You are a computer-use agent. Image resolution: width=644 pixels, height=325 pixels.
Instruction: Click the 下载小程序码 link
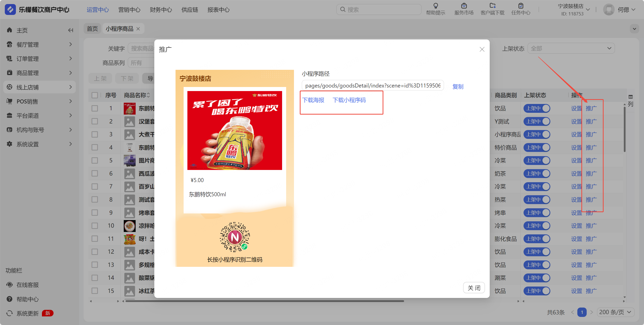click(x=349, y=100)
